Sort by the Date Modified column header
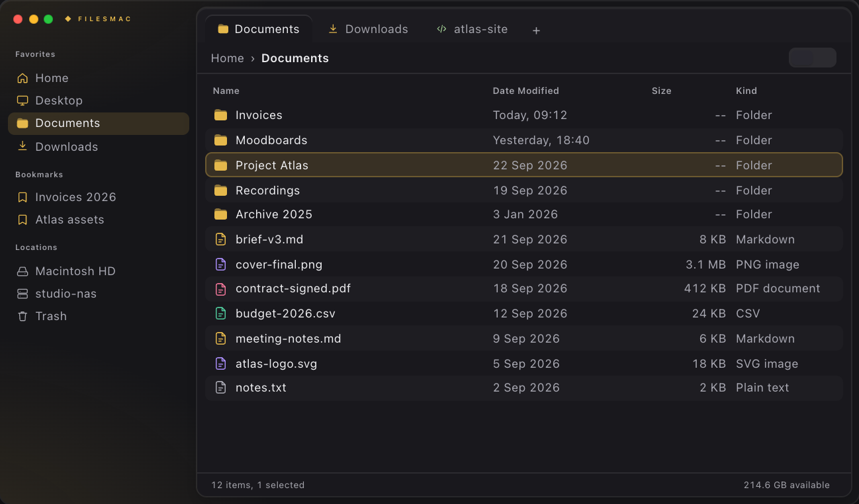The height and width of the screenshot is (504, 859). click(x=526, y=91)
